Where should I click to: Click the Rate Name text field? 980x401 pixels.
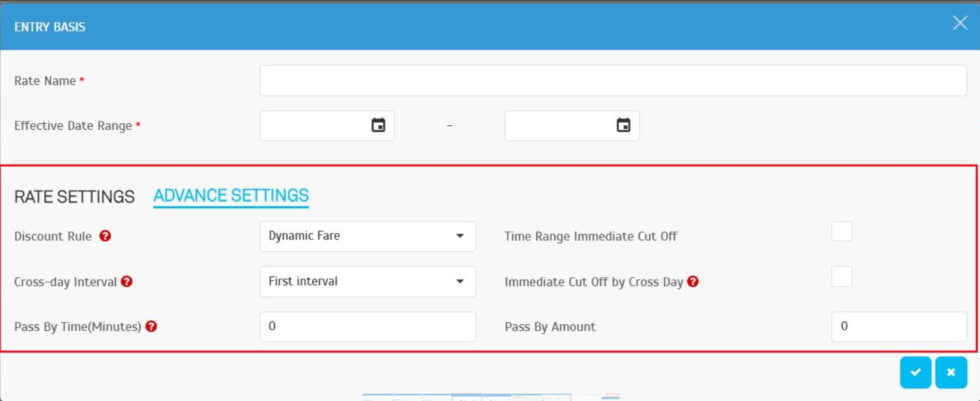(612, 81)
